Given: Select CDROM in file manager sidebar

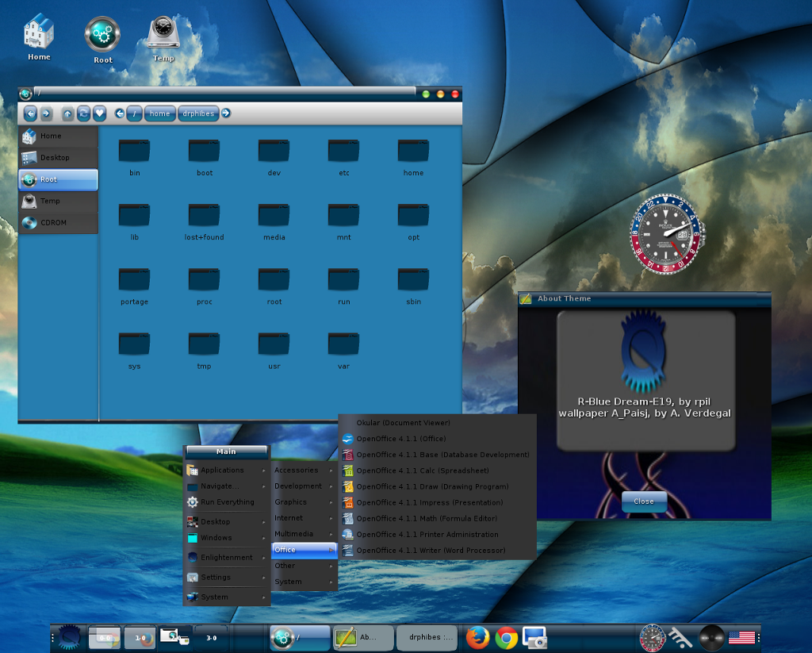Looking at the screenshot, I should click(x=58, y=223).
